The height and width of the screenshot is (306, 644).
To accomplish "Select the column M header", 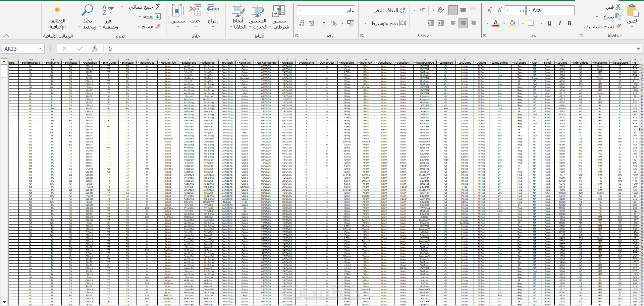I will click(425, 59).
